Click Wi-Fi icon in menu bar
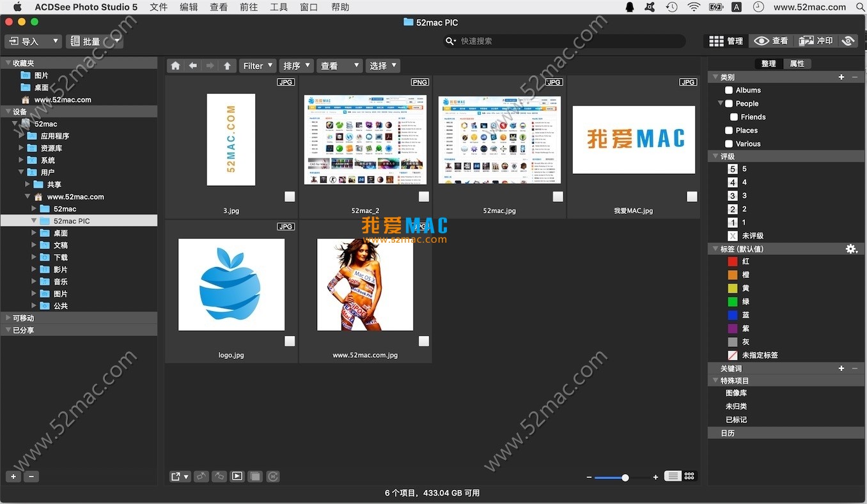 pyautogui.click(x=694, y=7)
